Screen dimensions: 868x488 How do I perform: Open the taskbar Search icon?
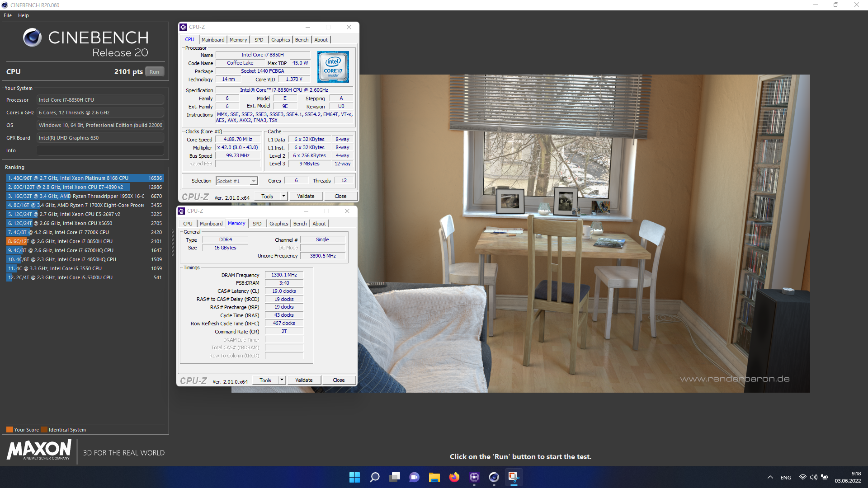click(374, 477)
